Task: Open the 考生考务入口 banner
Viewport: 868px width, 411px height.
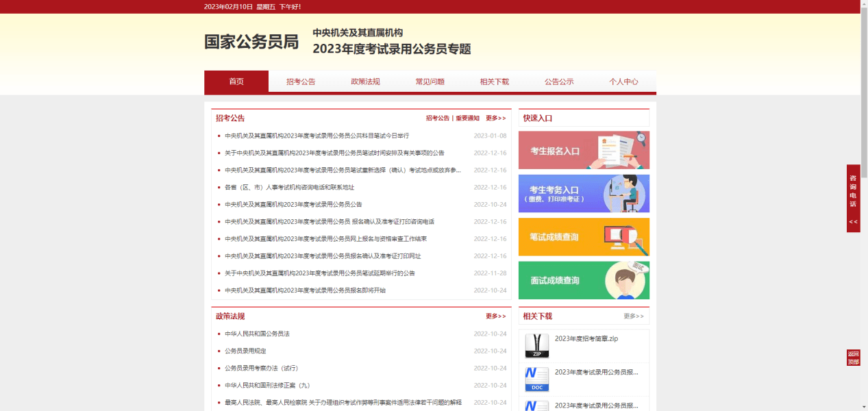Action: pyautogui.click(x=584, y=193)
